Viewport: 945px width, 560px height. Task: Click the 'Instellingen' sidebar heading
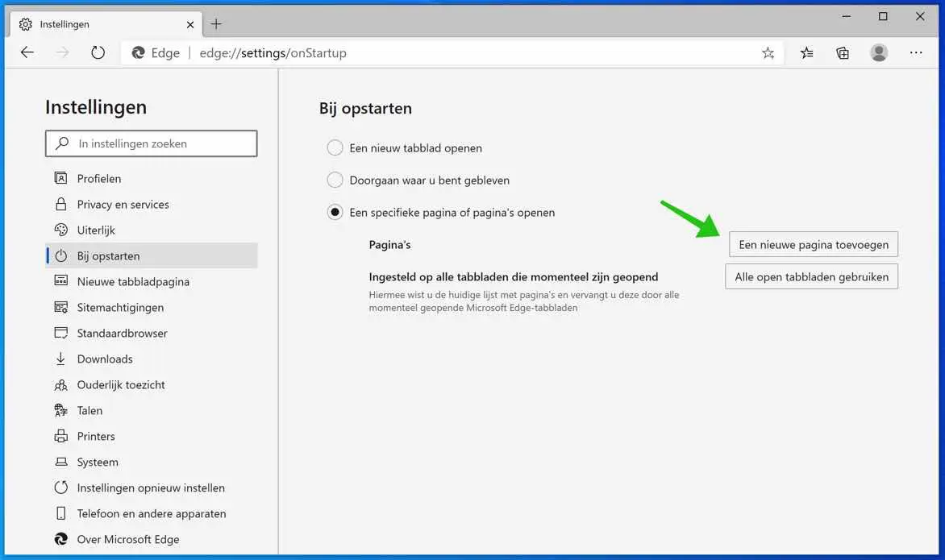coord(96,106)
